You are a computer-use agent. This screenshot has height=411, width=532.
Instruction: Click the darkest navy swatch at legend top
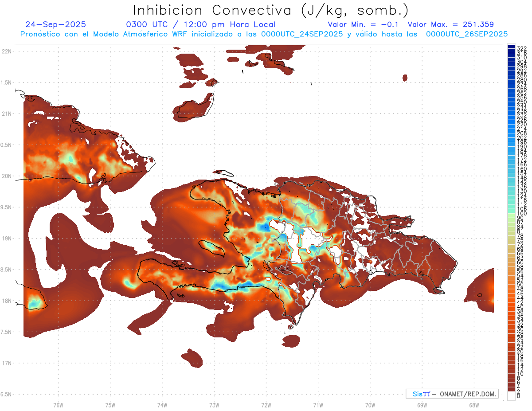tap(511, 47)
